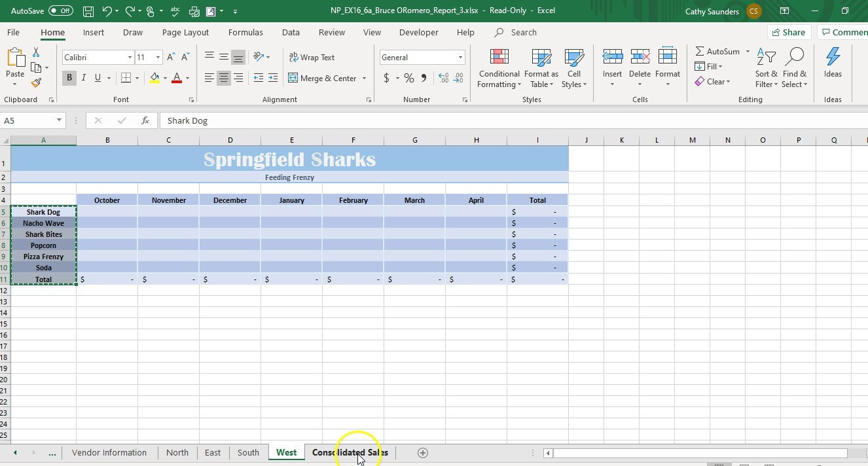The image size is (868, 466).
Task: Click the Insert Function fx icon
Action: [145, 120]
